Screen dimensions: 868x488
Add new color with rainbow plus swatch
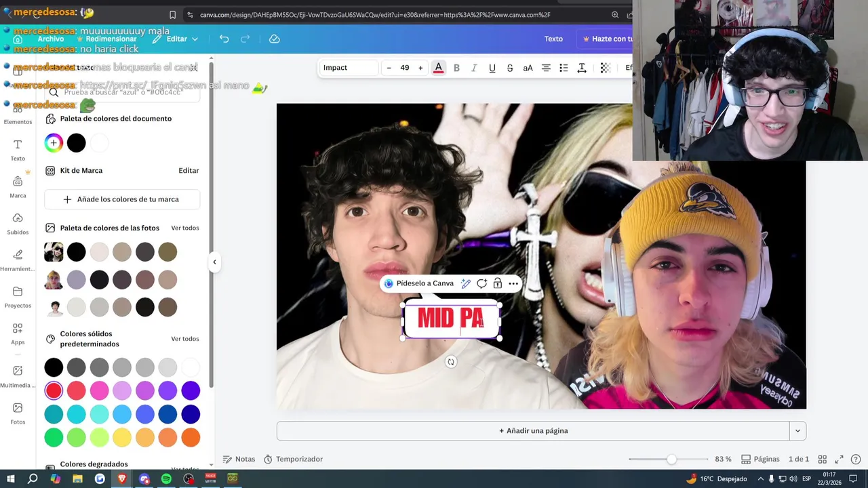[x=54, y=143]
